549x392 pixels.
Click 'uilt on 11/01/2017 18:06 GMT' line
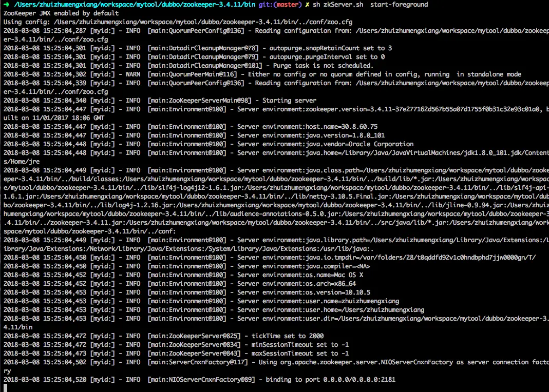[54, 118]
